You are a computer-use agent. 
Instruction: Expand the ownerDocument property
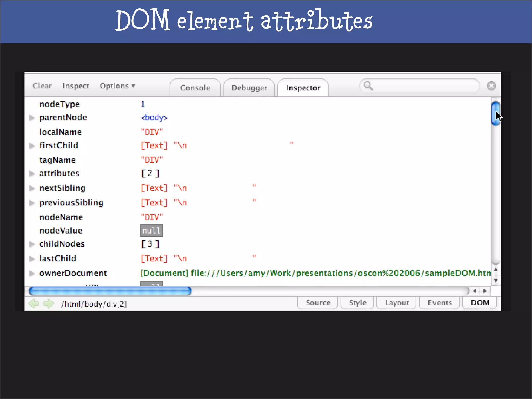pos(32,273)
